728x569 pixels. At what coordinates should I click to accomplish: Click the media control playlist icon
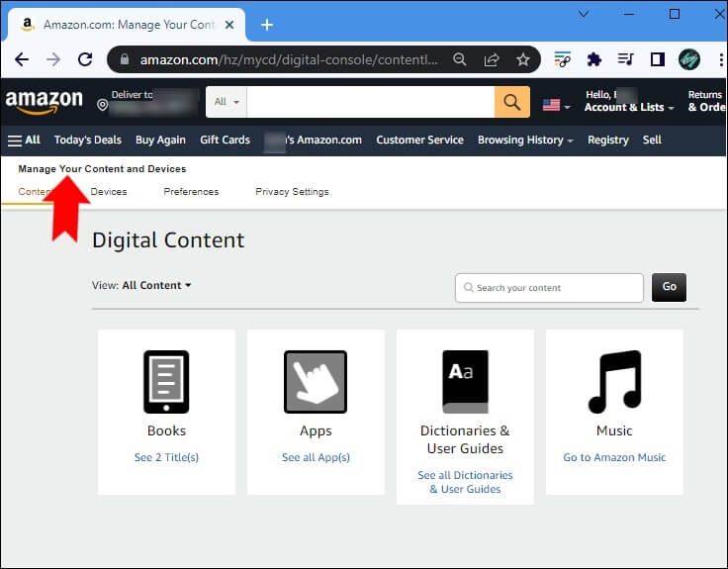tap(625, 59)
